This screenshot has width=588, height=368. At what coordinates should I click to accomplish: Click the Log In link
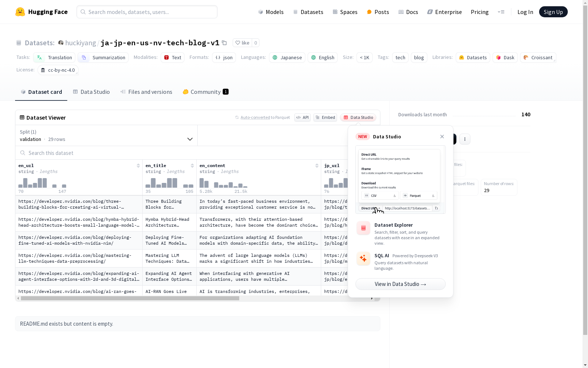pos(525,12)
